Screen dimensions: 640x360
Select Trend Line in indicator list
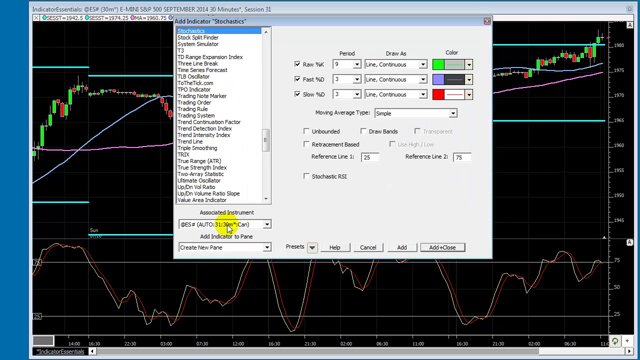pyautogui.click(x=190, y=142)
